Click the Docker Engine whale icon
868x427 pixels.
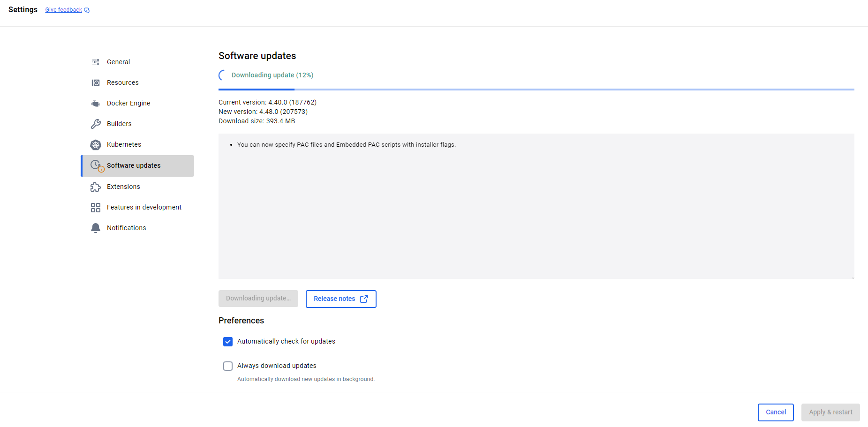[x=96, y=103]
